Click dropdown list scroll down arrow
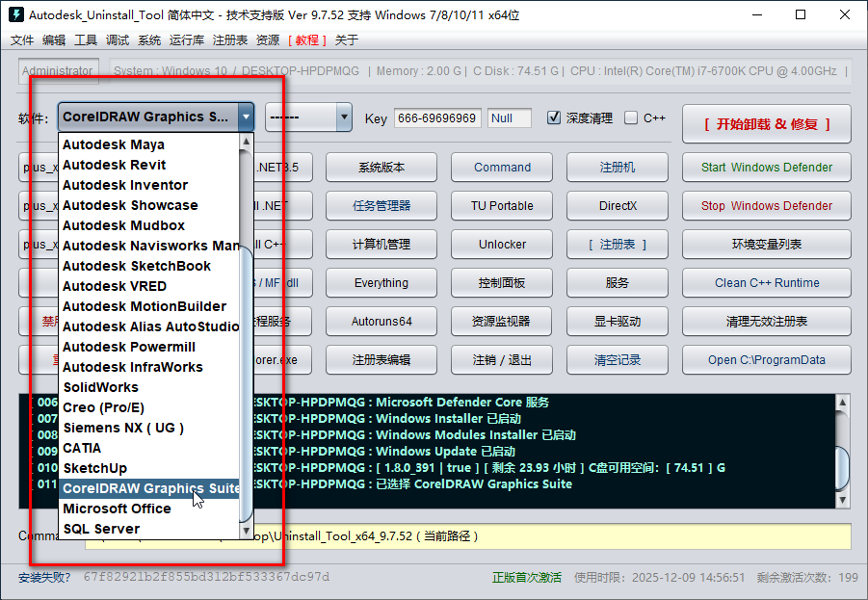Image resolution: width=868 pixels, height=600 pixels. coord(247,531)
